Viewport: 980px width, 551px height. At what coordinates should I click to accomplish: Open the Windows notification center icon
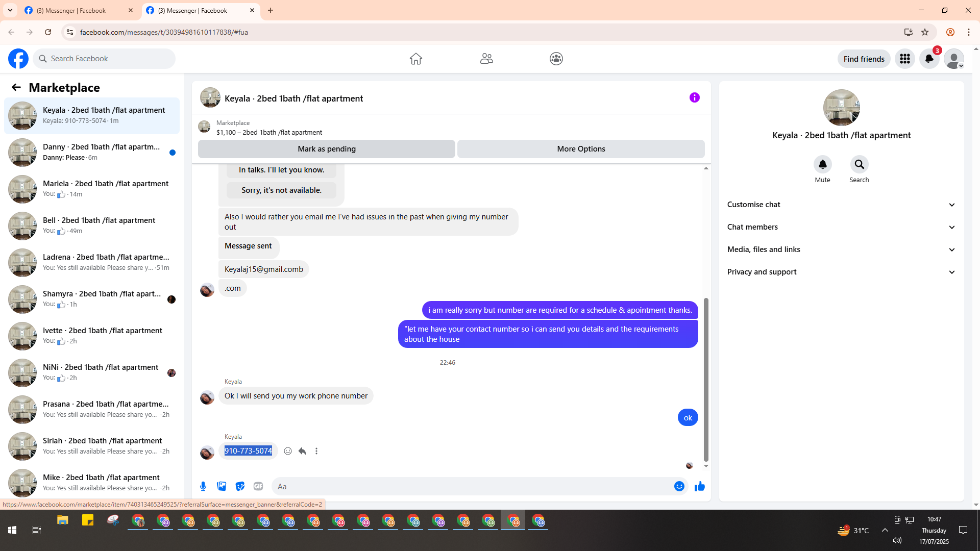point(963,530)
